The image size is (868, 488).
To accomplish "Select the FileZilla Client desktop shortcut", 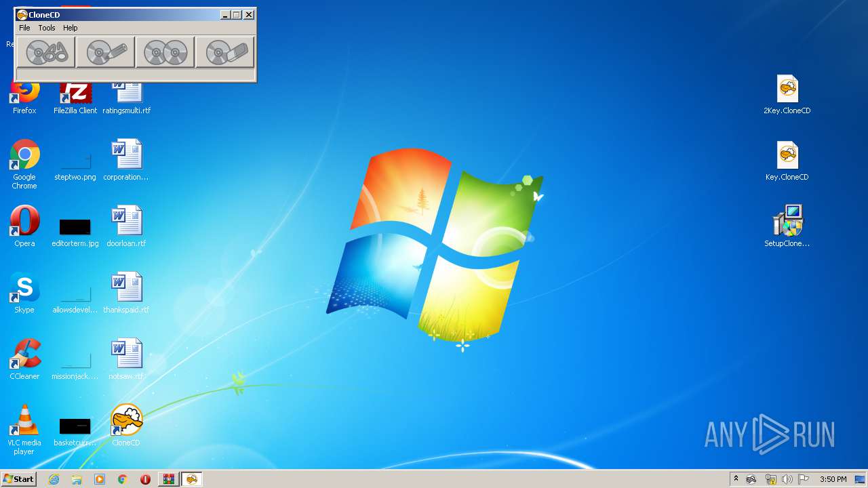I will click(x=75, y=97).
